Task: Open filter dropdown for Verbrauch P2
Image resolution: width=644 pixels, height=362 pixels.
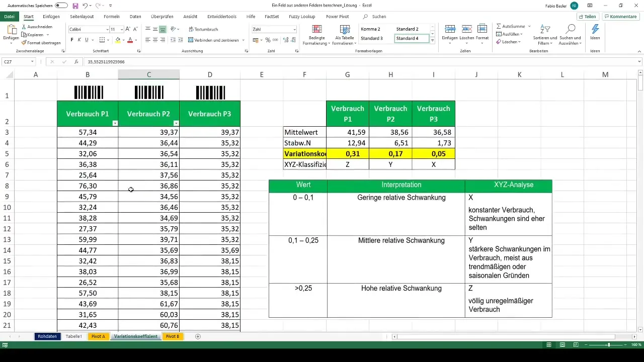Action: click(176, 123)
